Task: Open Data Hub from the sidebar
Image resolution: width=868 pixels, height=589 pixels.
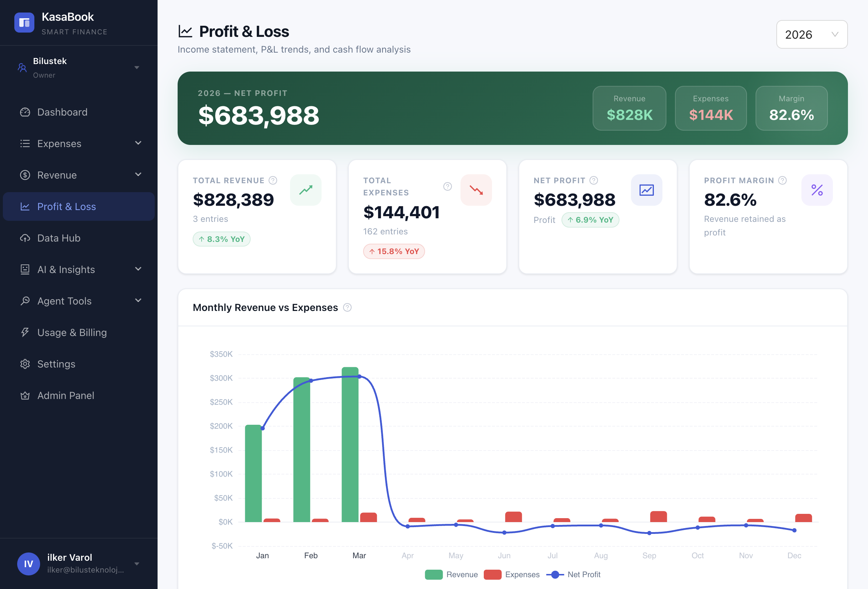Action: [59, 238]
